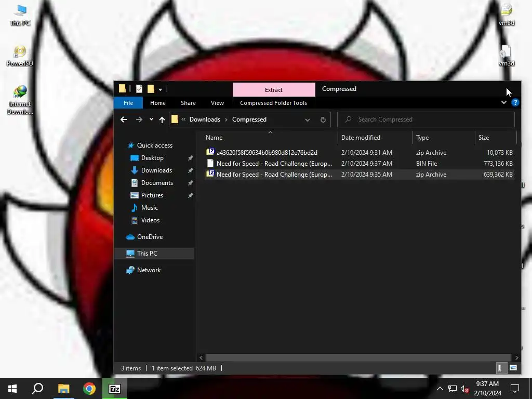The image size is (532, 399).
Task: Click Compressed in the address breadcrumb
Action: click(x=249, y=119)
